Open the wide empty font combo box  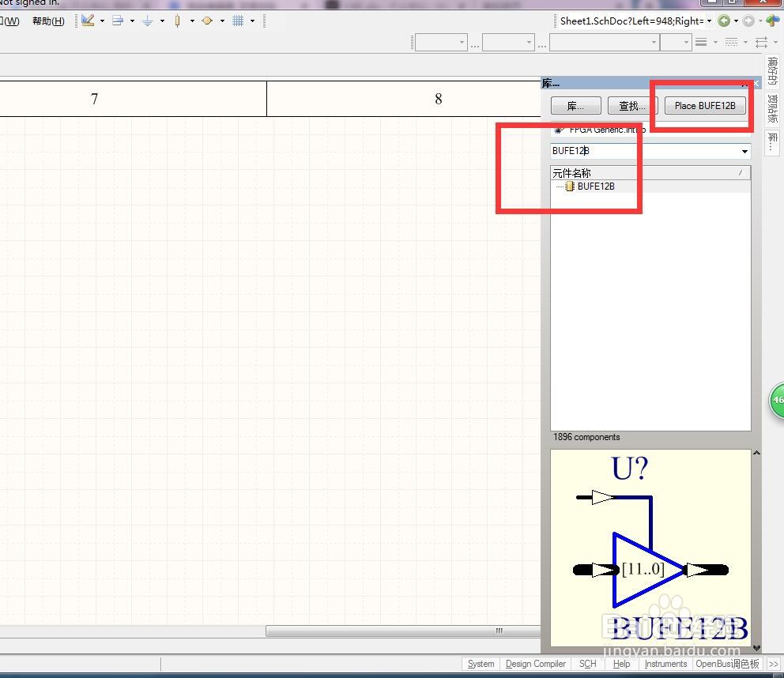click(x=605, y=43)
